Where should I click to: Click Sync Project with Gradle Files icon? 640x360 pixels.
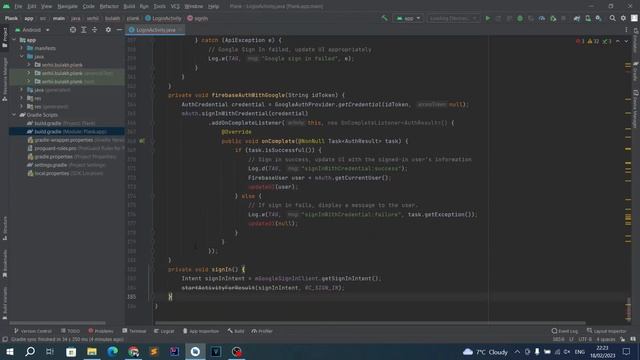pyautogui.click(x=577, y=18)
